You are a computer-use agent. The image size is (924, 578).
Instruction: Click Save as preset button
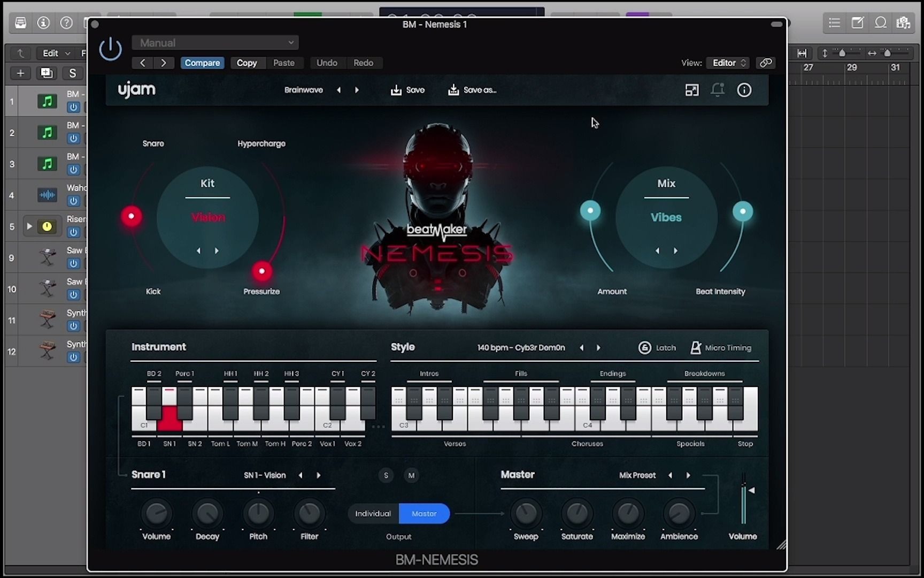click(472, 90)
